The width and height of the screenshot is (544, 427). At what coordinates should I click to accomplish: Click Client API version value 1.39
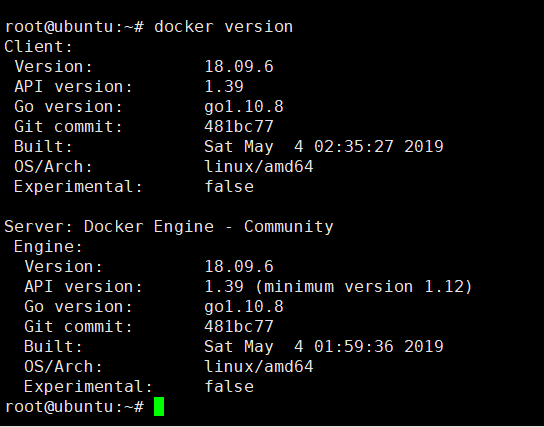(x=224, y=86)
